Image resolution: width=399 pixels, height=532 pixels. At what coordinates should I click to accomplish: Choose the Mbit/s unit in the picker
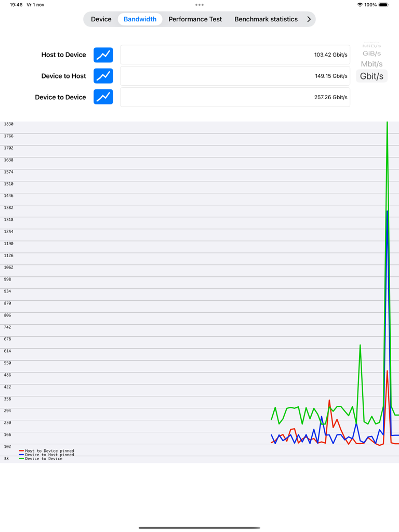click(x=371, y=64)
